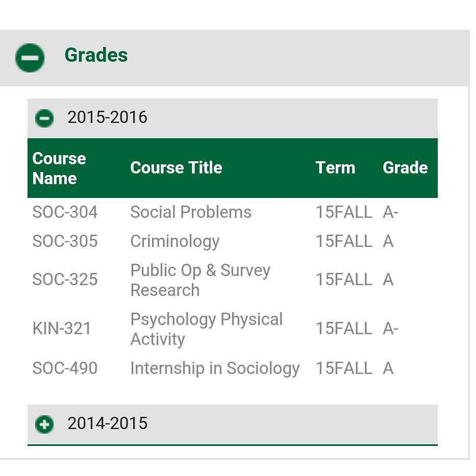Click Internship in Sociology title
The image size is (476, 476).
click(215, 368)
